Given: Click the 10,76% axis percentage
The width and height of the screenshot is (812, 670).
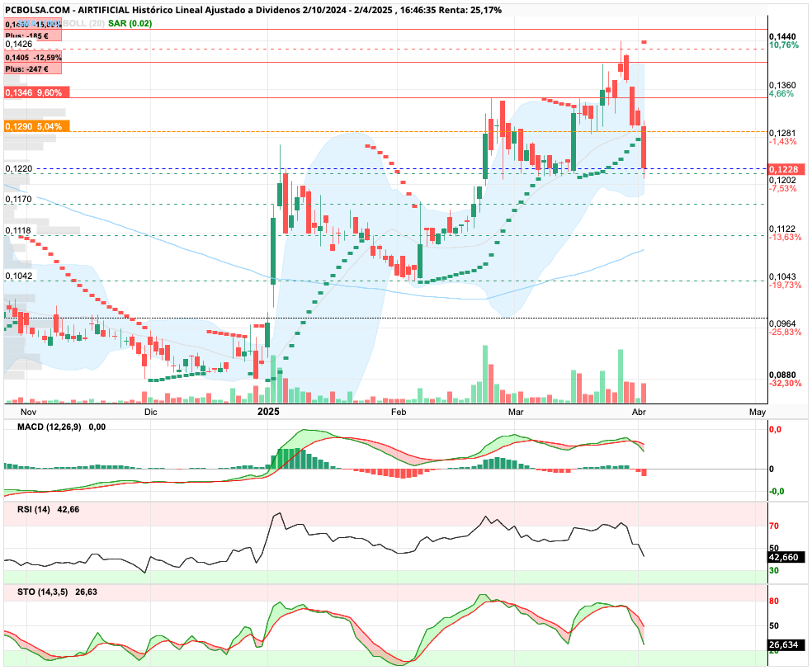Looking at the screenshot, I should pyautogui.click(x=783, y=45).
